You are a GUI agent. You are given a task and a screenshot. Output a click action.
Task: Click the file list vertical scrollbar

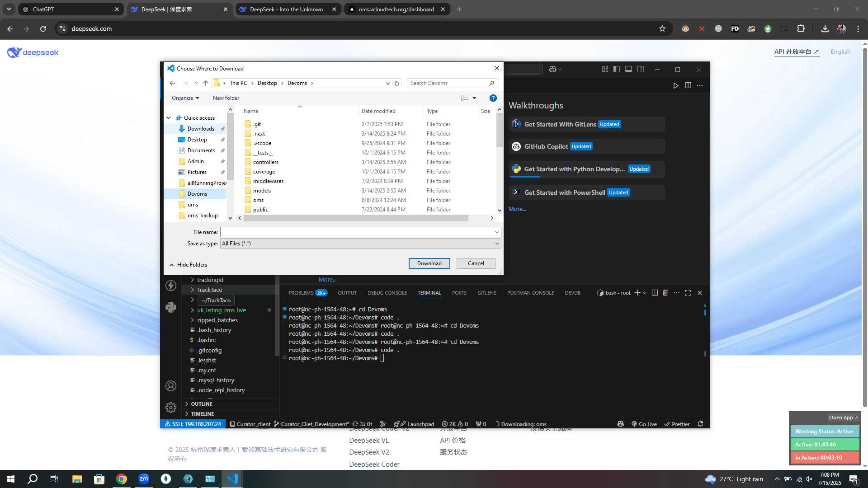(x=500, y=130)
